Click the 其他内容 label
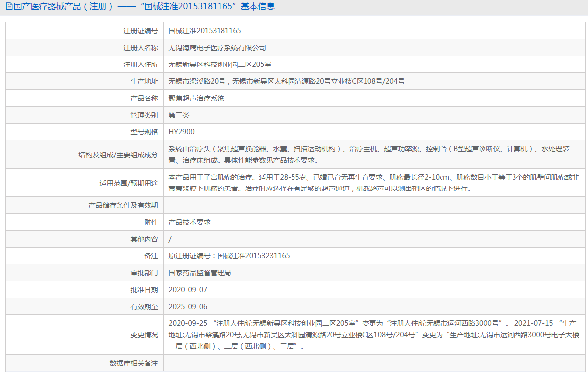588x375 pixels. tap(144, 239)
